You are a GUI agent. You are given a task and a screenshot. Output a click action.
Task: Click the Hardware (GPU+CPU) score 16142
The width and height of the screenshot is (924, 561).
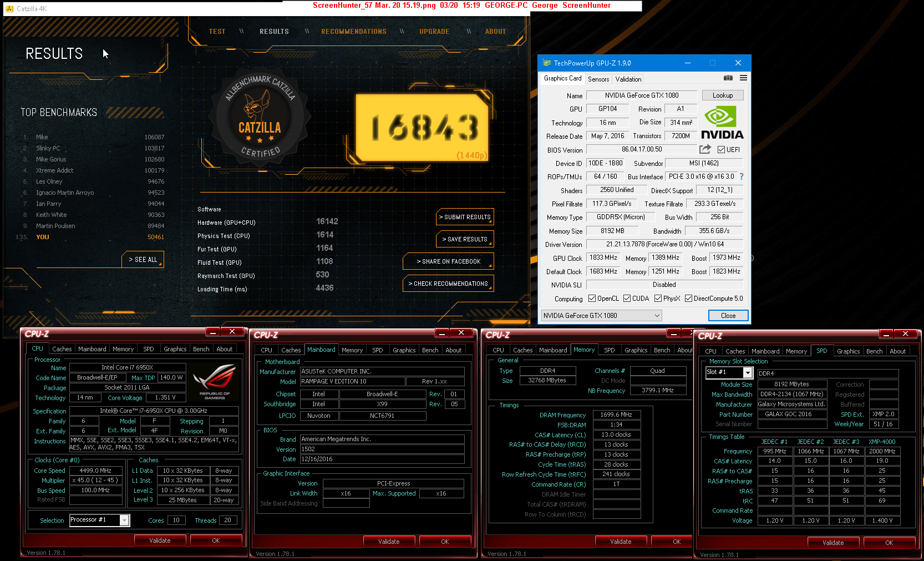(327, 221)
